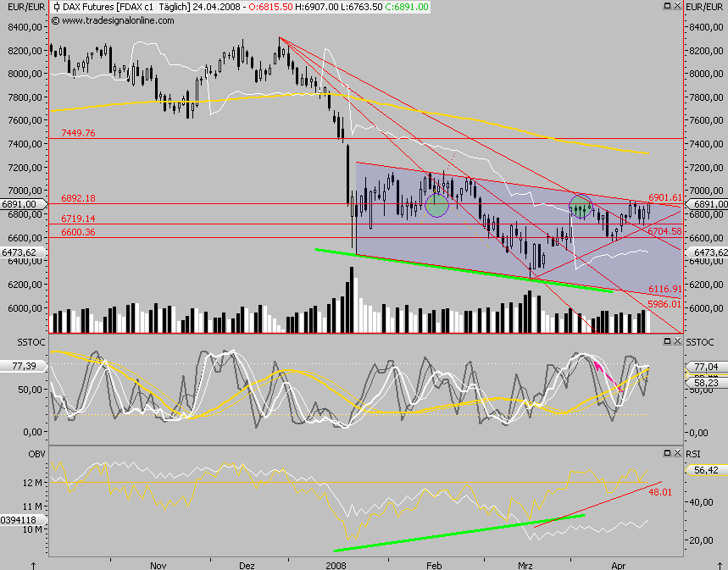Click the 77,04 stochastic value marker
Image resolution: width=728 pixels, height=570 pixels.
706,367
